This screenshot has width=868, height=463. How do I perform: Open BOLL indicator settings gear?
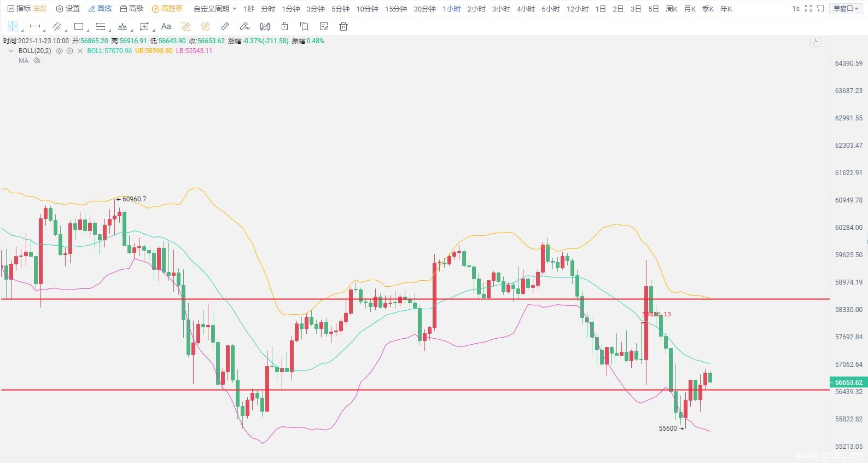pos(69,51)
